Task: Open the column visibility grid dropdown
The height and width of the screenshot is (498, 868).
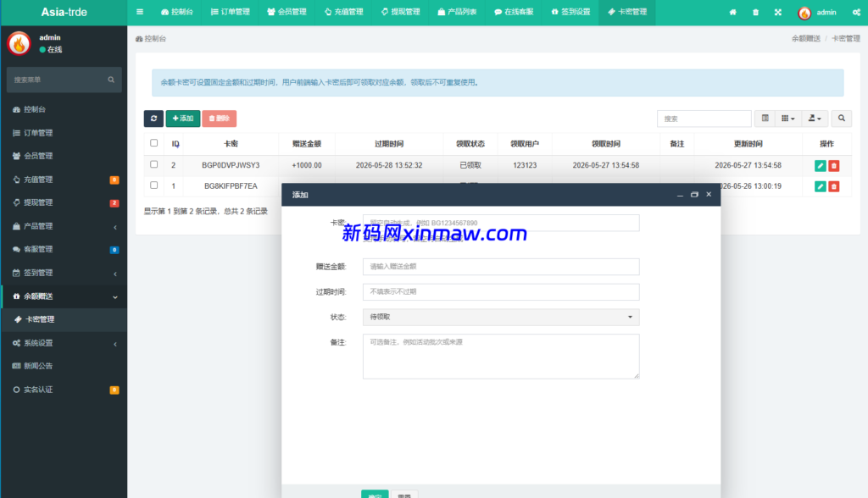Action: [787, 119]
